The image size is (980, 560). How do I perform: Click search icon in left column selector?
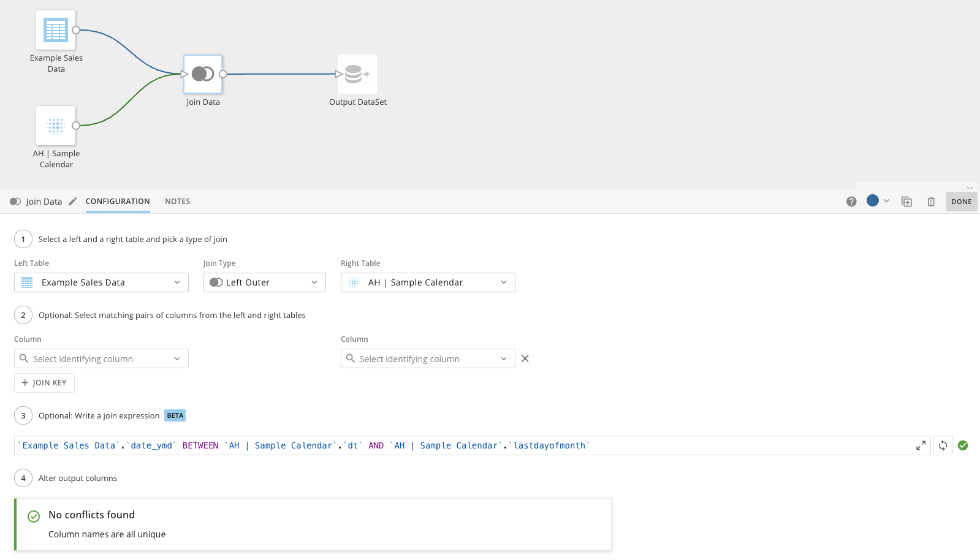point(24,358)
